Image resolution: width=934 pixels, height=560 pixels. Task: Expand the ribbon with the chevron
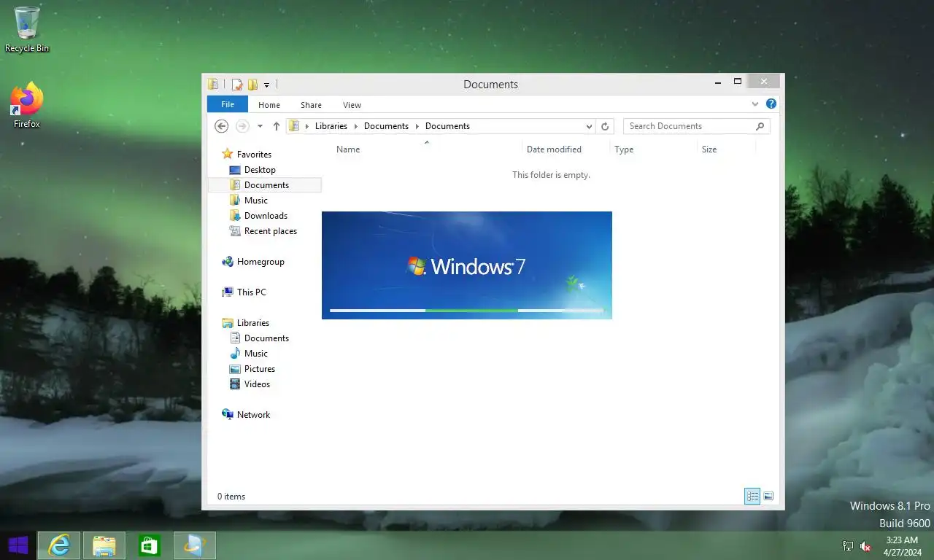point(755,104)
